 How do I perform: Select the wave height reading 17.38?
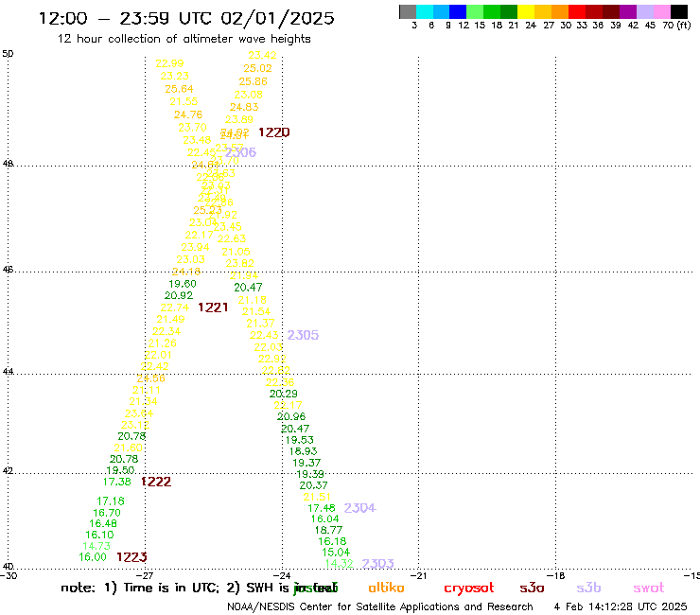point(117,482)
